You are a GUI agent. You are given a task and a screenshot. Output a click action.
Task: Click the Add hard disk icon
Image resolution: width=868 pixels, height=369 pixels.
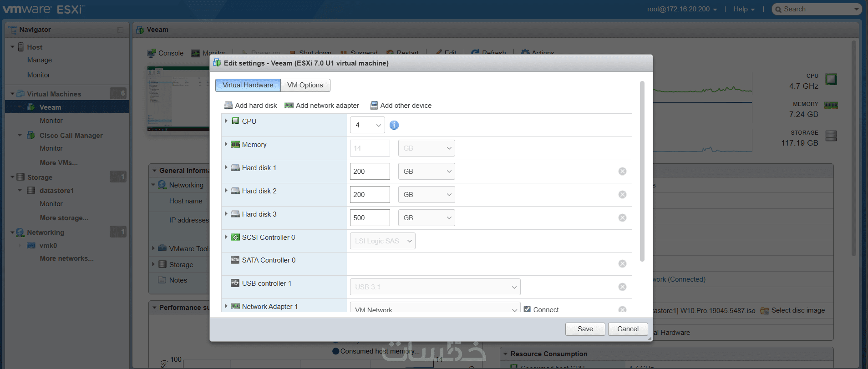click(228, 106)
